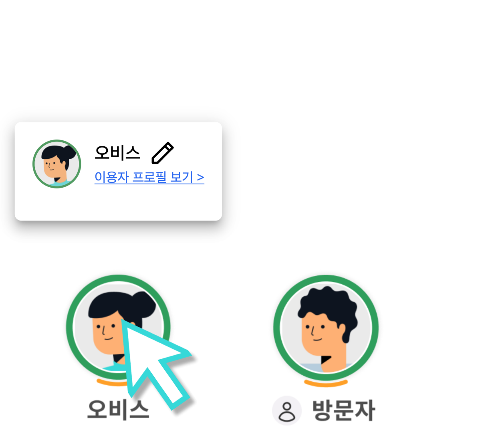The height and width of the screenshot is (433, 504).
Task: Expand profile via the > chevron
Action: 200,177
